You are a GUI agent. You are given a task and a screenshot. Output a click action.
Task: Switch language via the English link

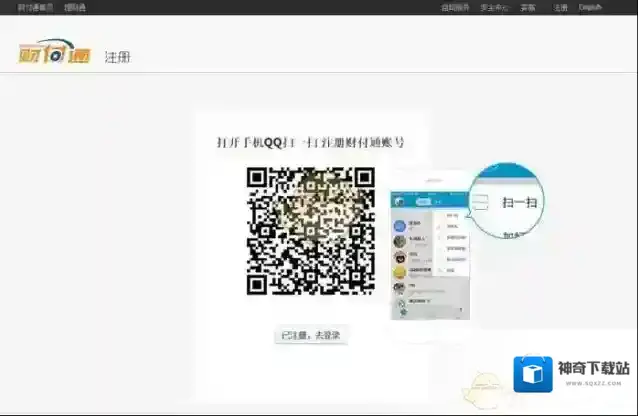pyautogui.click(x=590, y=7)
